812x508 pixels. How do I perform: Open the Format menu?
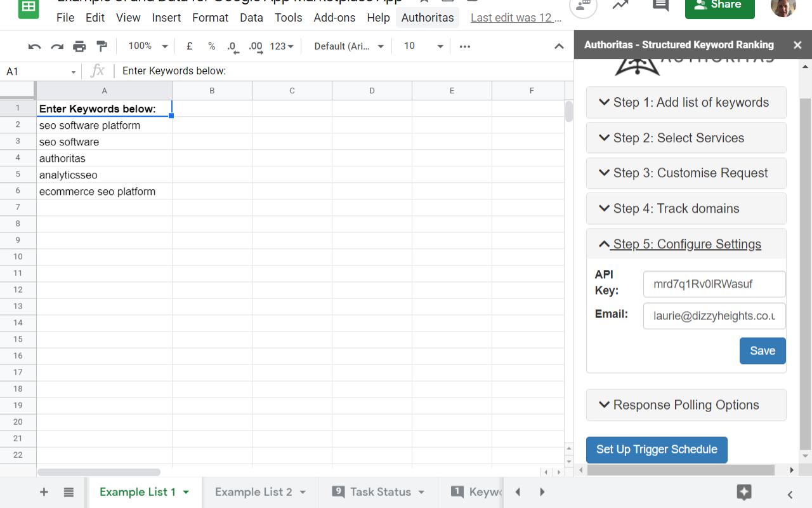pos(211,18)
